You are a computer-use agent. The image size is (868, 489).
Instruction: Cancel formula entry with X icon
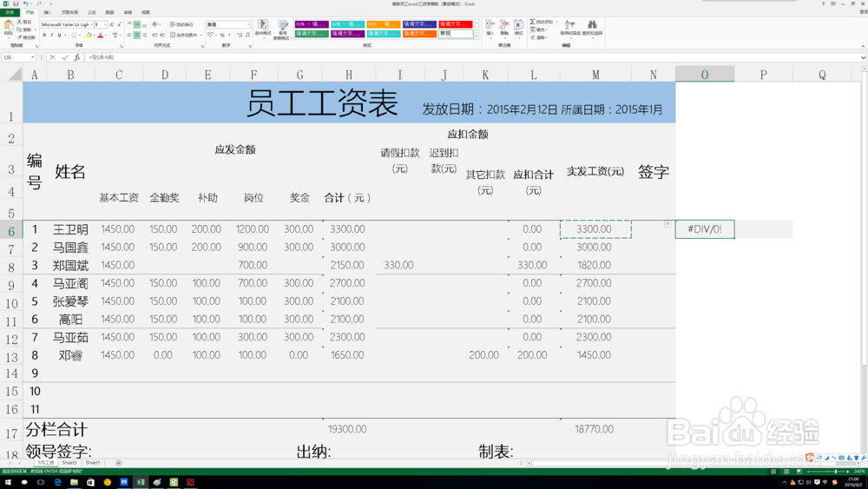[53, 57]
